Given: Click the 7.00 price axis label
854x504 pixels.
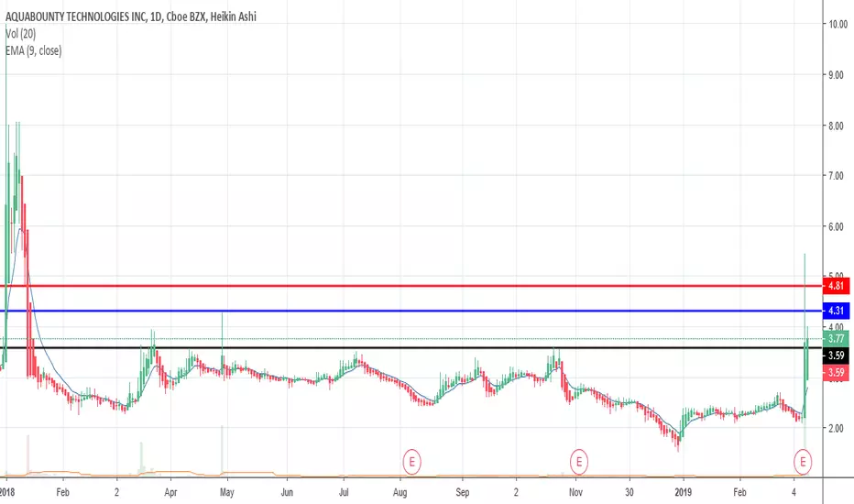Looking at the screenshot, I should point(836,176).
